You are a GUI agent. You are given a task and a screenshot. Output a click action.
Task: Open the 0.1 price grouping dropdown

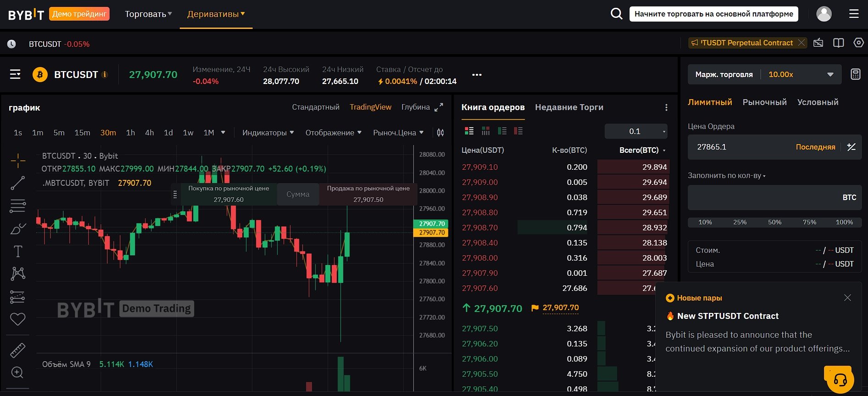(636, 131)
